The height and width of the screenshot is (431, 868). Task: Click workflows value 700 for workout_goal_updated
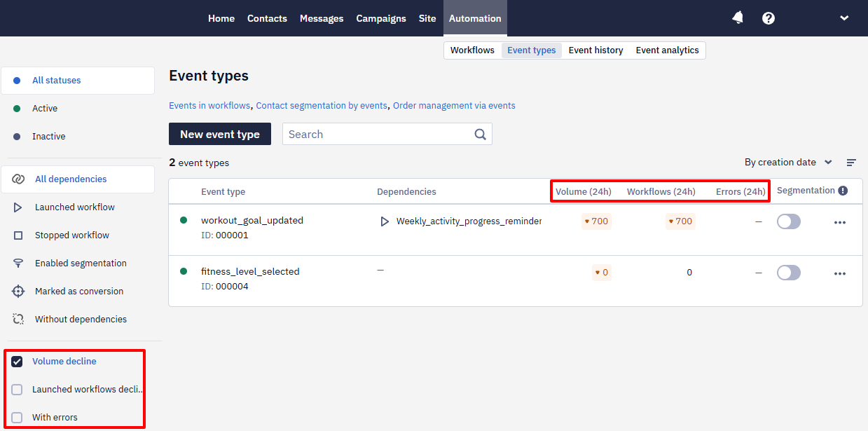pos(680,221)
